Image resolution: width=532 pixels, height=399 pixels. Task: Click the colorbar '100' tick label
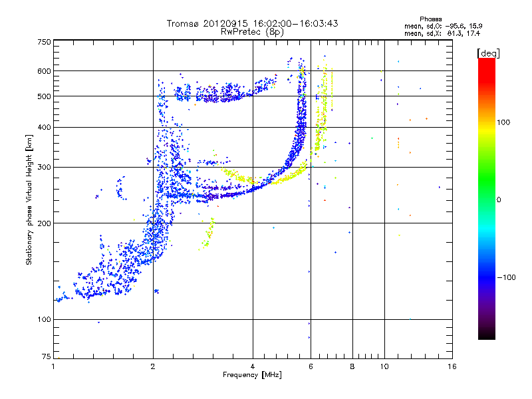pos(503,122)
